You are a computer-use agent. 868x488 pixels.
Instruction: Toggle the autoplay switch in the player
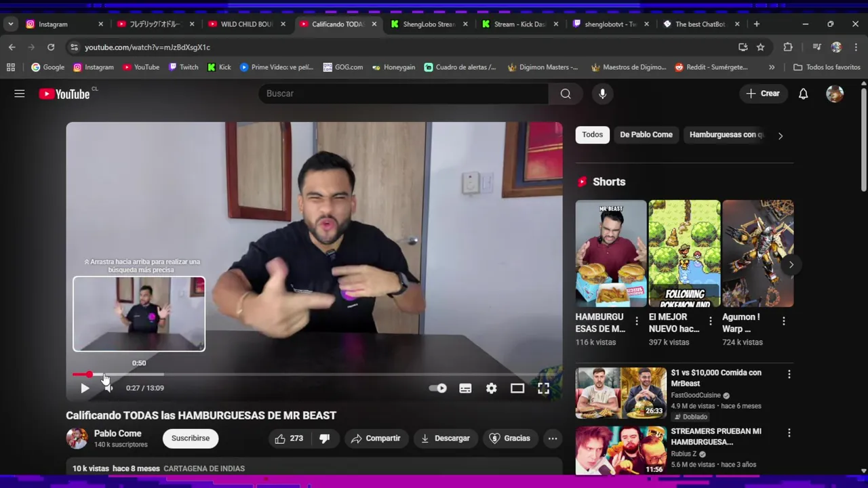(x=438, y=388)
